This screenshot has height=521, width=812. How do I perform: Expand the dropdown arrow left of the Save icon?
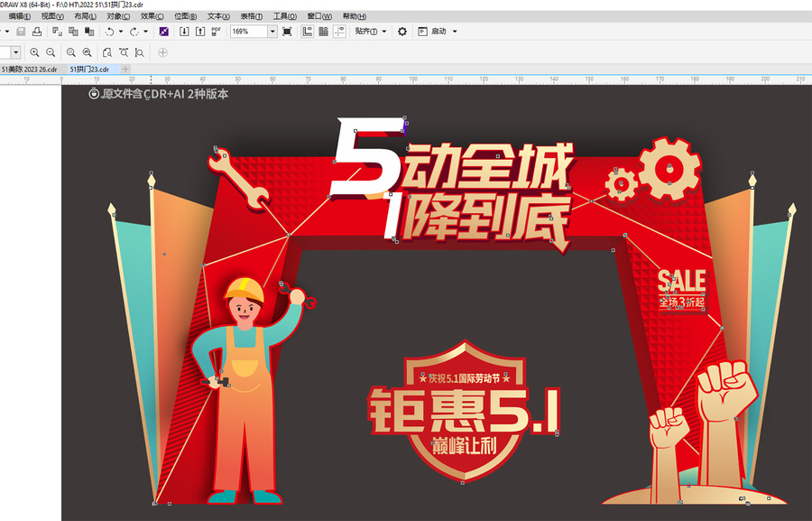pyautogui.click(x=6, y=32)
